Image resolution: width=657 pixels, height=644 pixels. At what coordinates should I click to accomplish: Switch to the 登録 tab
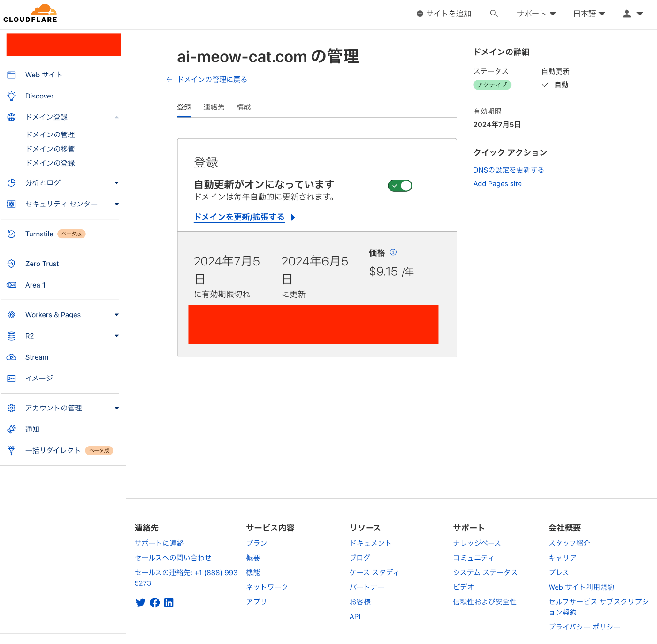coord(184,107)
